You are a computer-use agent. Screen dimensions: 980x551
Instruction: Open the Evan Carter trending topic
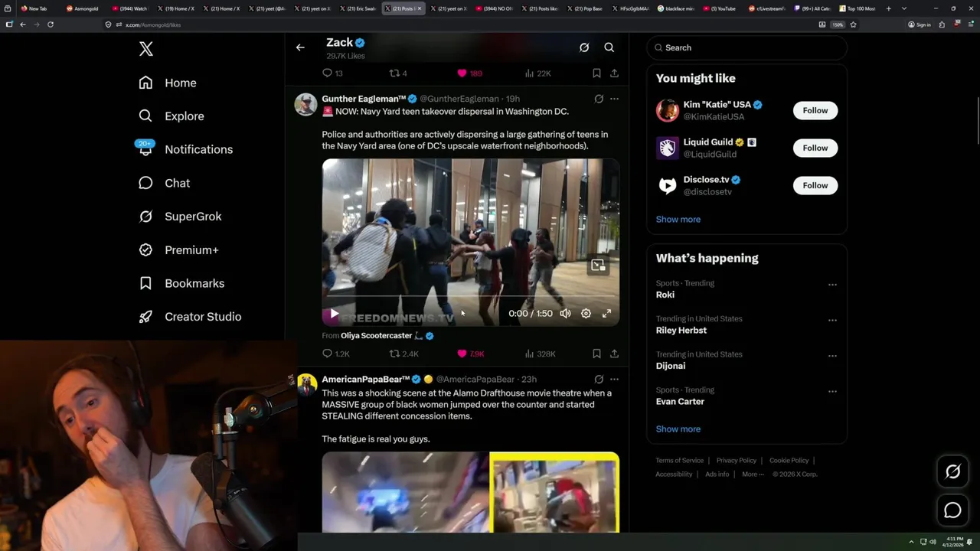point(680,402)
